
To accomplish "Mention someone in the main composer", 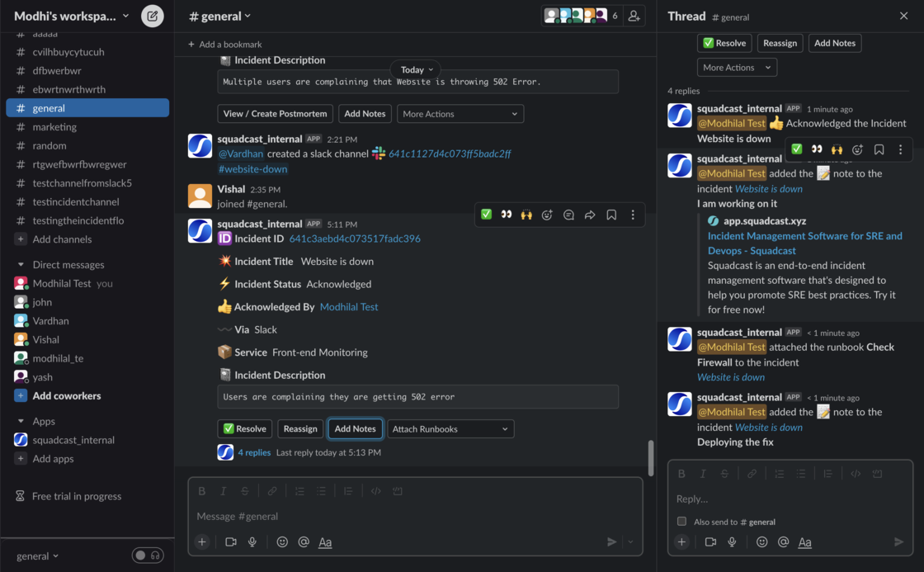I will pos(304,542).
